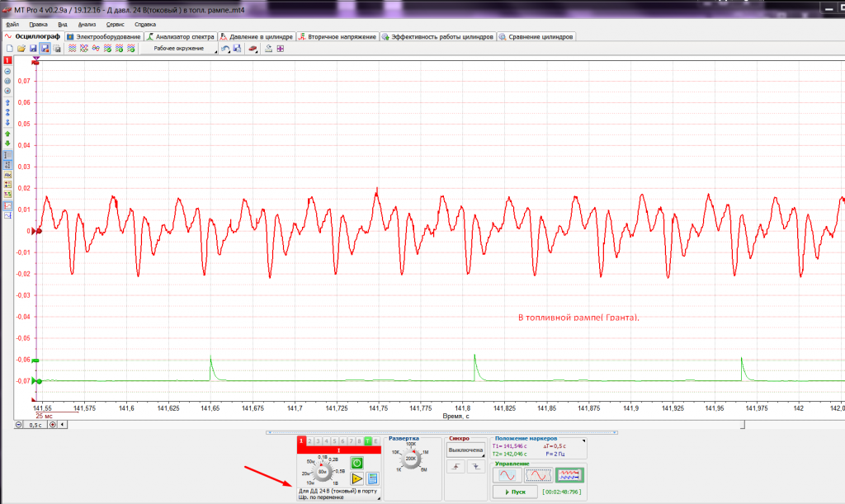Open the Рабочее окружение dropdown
This screenshot has height=504, width=845.
point(179,49)
